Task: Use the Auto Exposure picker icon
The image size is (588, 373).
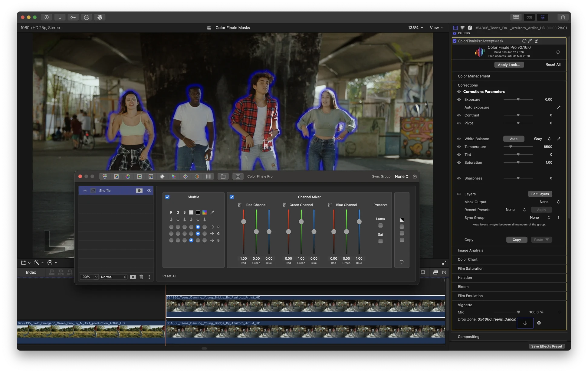Action: pyautogui.click(x=559, y=107)
